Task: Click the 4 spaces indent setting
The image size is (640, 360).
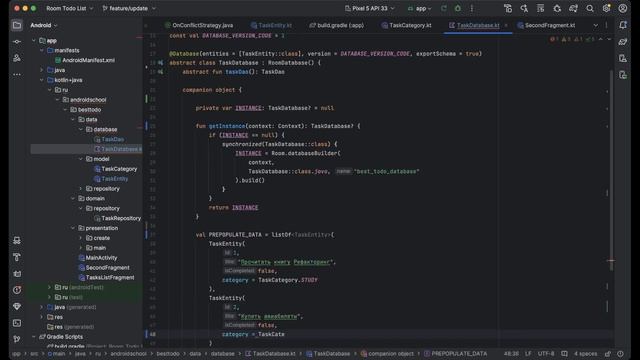Action: [585, 354]
